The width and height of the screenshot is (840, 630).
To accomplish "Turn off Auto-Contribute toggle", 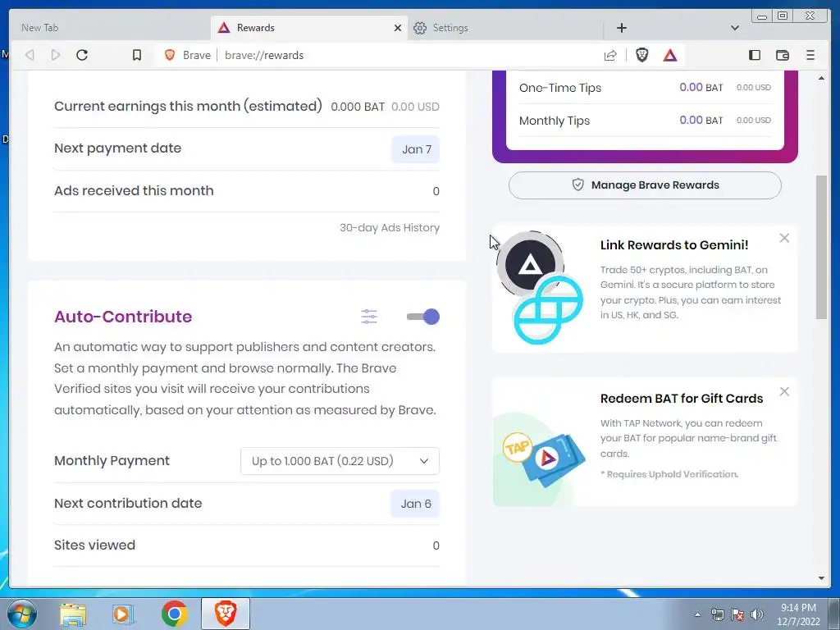I will (x=422, y=317).
